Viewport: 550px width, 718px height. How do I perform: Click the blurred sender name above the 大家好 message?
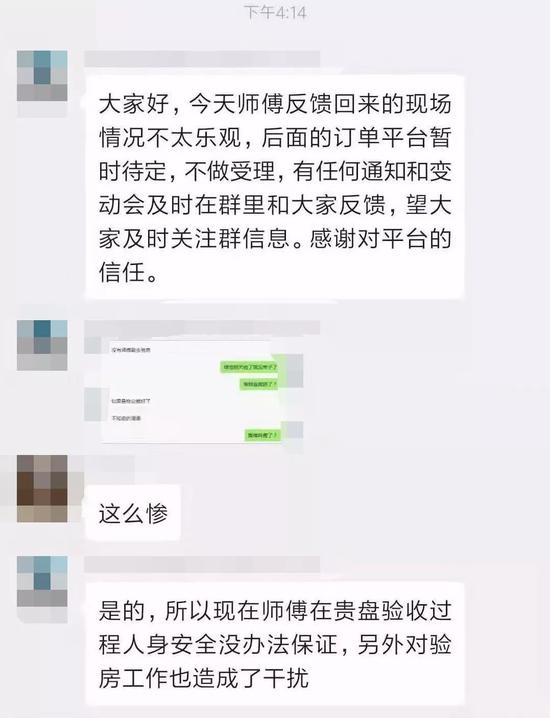click(202, 59)
